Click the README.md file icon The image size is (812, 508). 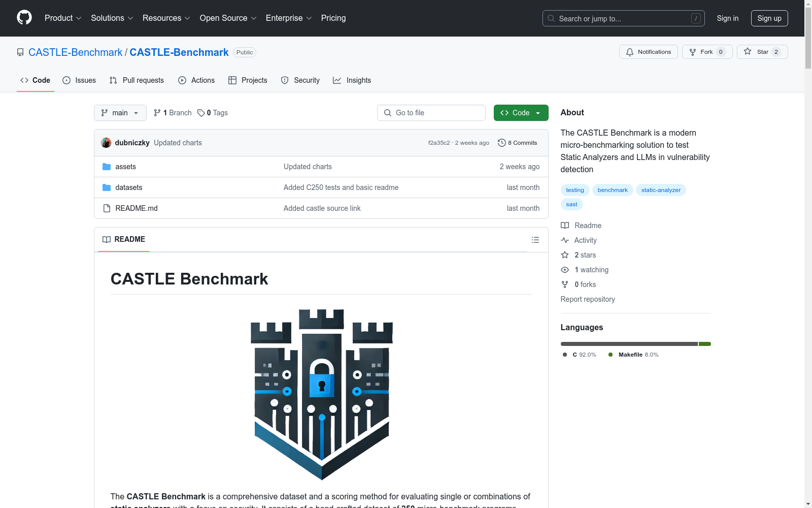click(107, 208)
